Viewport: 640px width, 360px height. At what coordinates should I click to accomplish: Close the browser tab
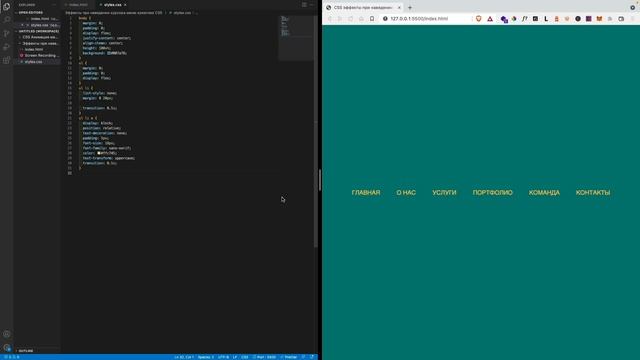[x=399, y=7]
